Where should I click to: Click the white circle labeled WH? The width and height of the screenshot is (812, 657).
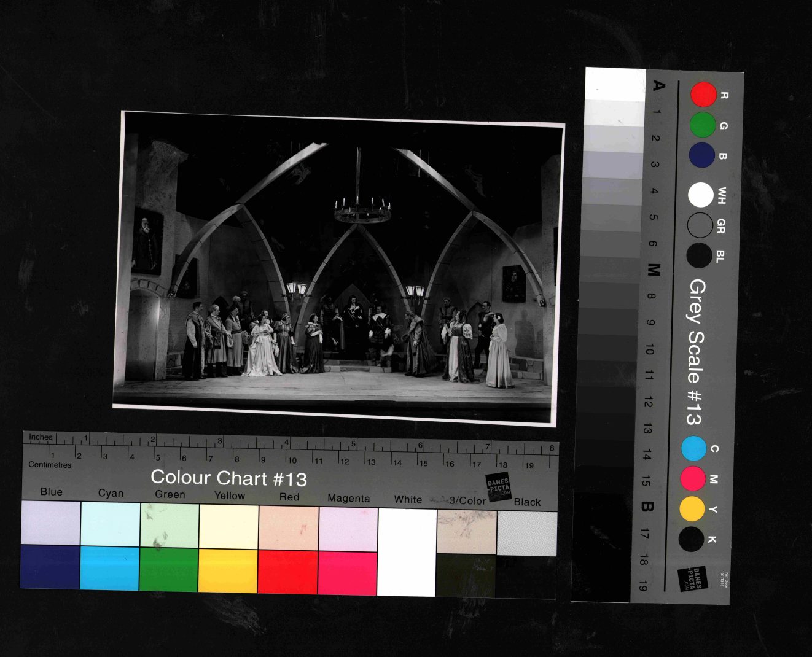[701, 195]
